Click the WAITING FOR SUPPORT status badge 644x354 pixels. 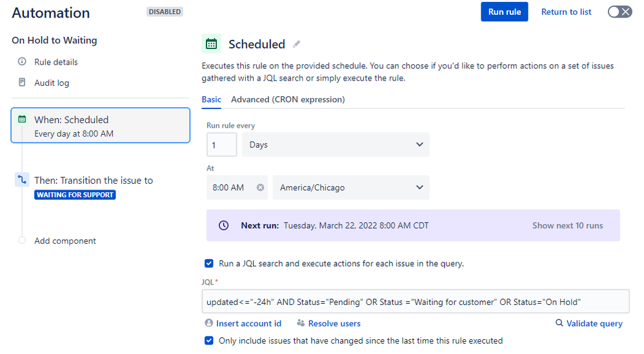(x=75, y=195)
